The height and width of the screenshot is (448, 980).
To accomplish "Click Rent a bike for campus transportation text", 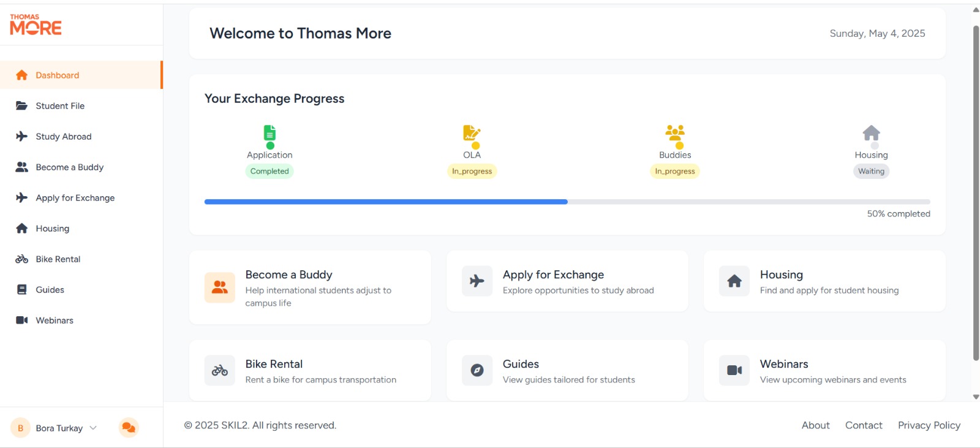I will point(321,379).
